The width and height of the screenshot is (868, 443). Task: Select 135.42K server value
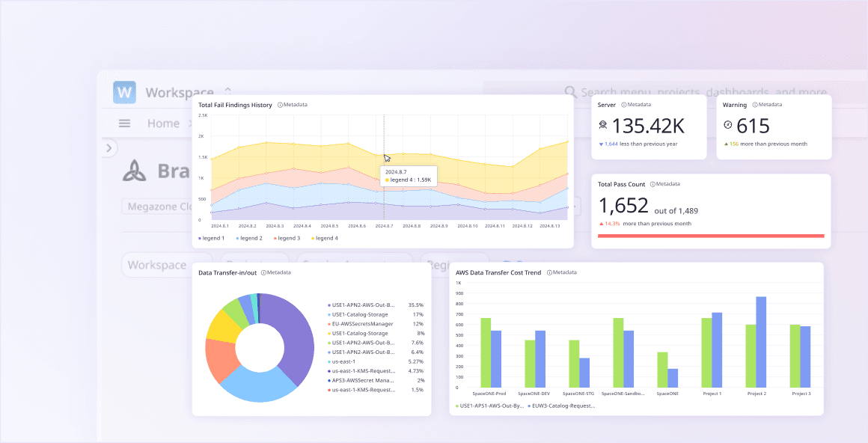(x=648, y=126)
